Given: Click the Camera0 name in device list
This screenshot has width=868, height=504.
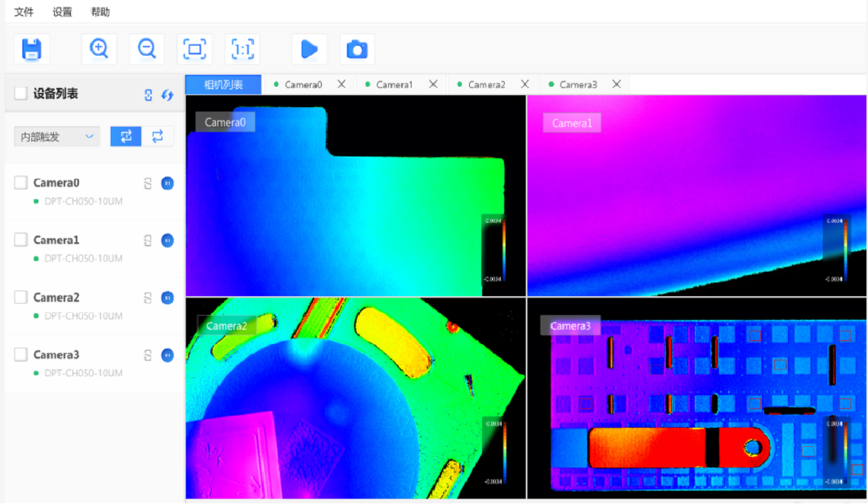Looking at the screenshot, I should pos(56,183).
